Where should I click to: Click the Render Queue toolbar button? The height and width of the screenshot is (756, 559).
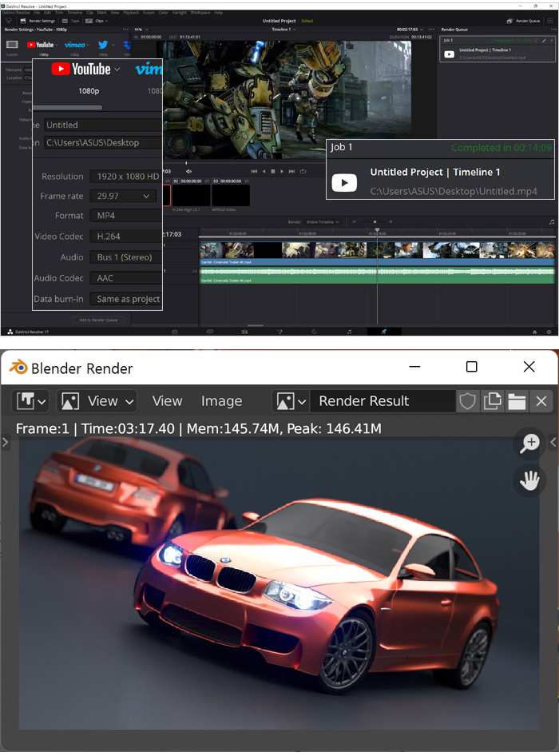pos(523,22)
